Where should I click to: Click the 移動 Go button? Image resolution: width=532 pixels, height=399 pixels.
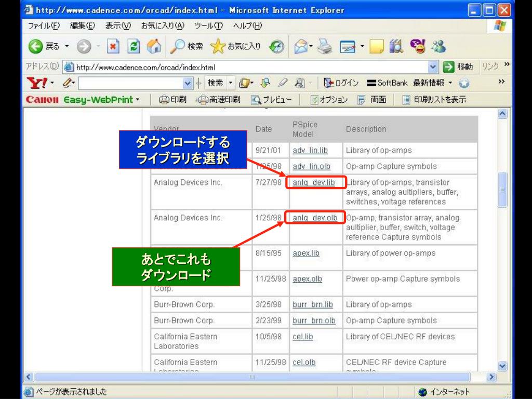click(458, 67)
